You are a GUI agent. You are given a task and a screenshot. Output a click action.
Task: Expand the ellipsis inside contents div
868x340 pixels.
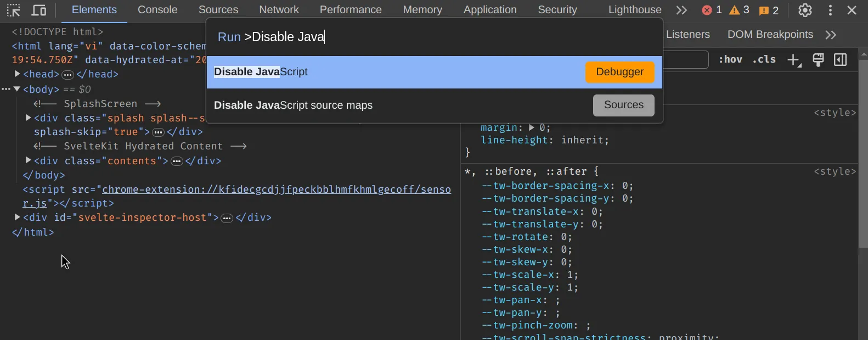tap(177, 161)
